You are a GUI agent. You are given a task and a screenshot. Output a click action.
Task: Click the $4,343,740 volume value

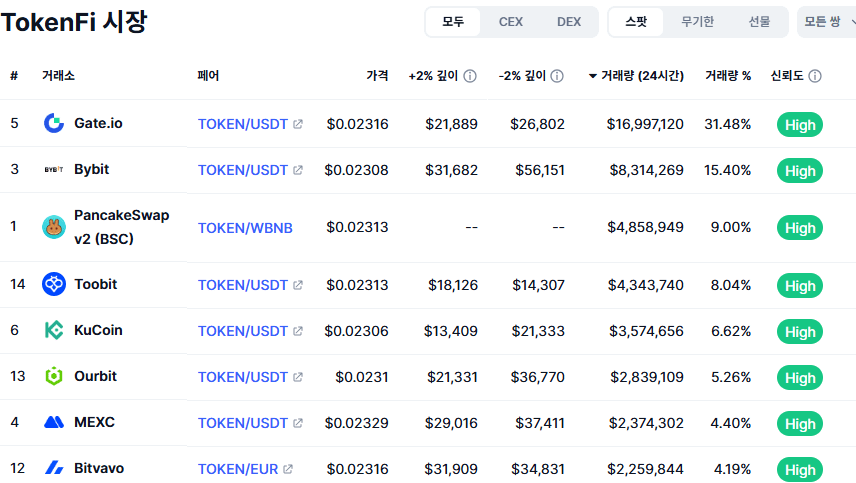[646, 285]
